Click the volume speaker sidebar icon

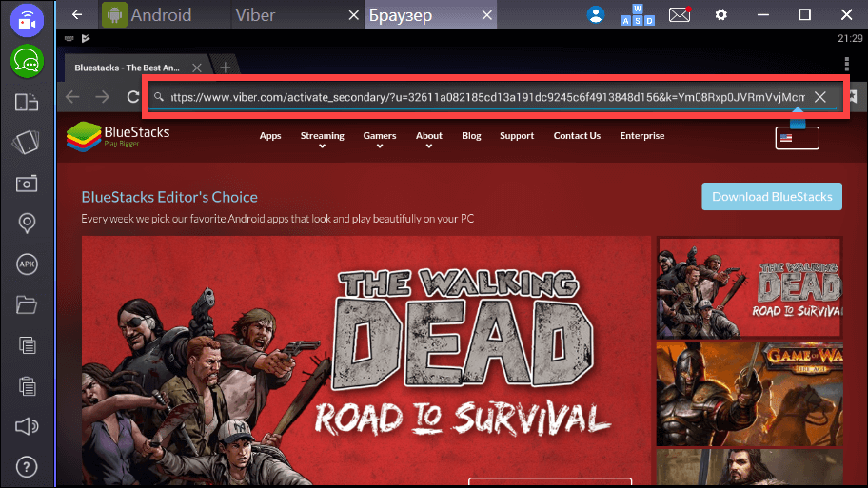(x=27, y=426)
